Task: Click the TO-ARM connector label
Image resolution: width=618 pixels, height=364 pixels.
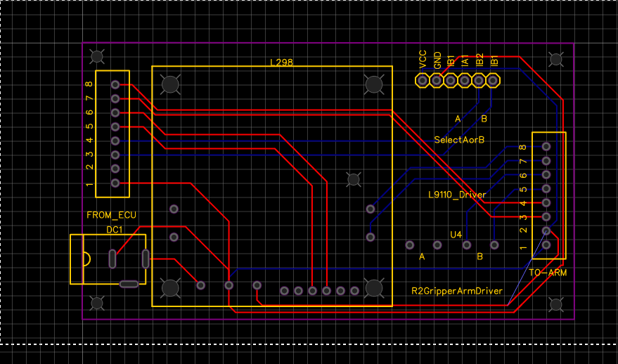Action: (548, 272)
